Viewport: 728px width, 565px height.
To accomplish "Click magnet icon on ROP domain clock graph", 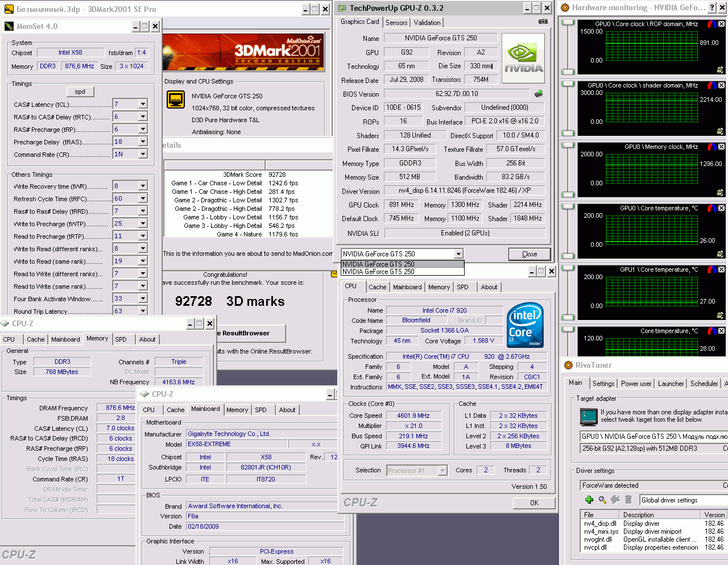I will coord(712,24).
